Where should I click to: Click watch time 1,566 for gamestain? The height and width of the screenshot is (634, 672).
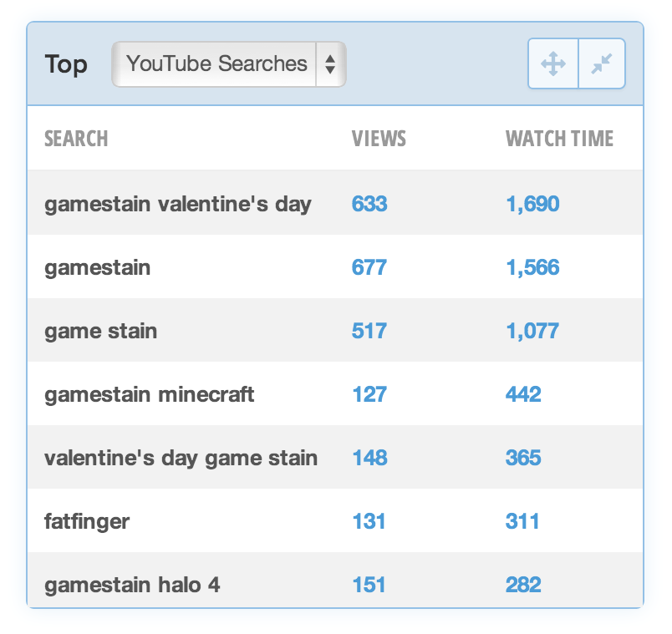(532, 266)
